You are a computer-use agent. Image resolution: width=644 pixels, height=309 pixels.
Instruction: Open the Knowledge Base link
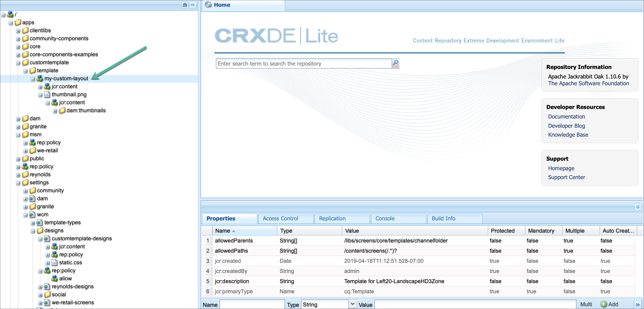click(x=568, y=135)
